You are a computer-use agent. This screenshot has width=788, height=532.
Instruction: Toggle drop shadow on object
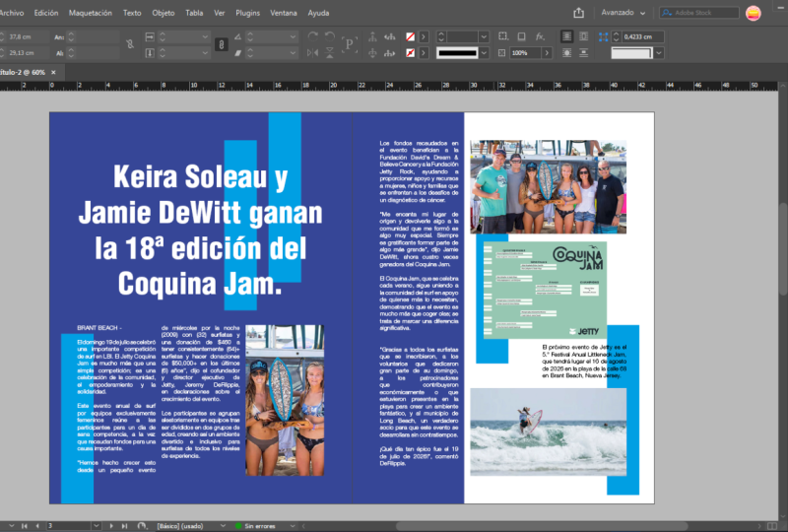pos(522,36)
